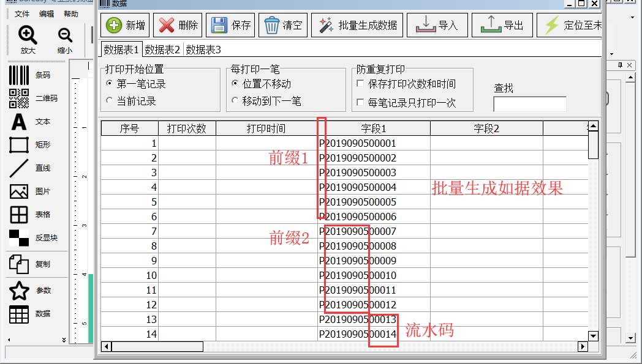Click the zoom in (放大) magnifier icon
The height and width of the screenshot is (364, 642).
pos(28,35)
